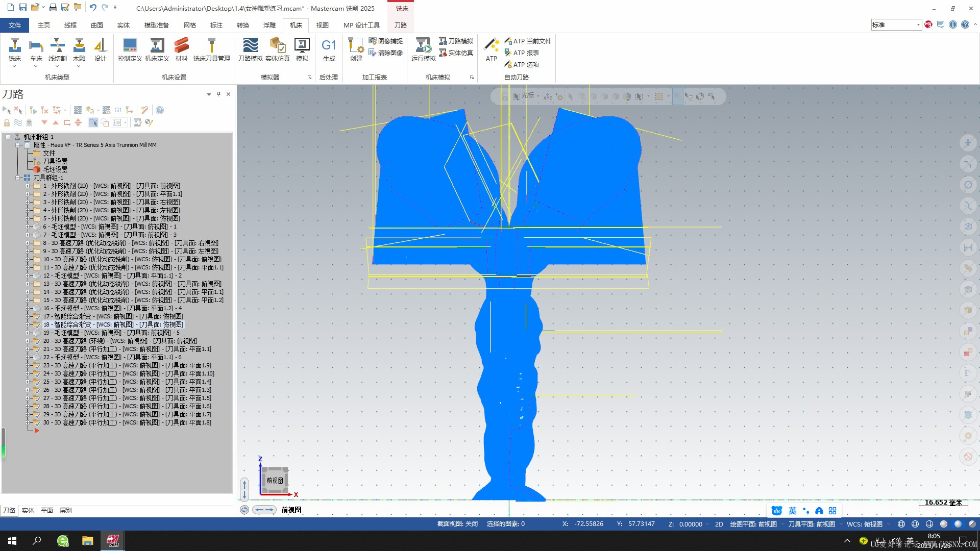Toggle selection of operation 18 智能综合渐变
This screenshot has width=980, height=551.
[37, 324]
